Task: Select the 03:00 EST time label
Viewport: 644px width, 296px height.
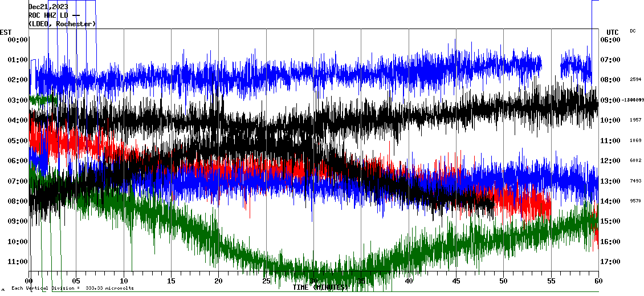Action: [x=18, y=100]
